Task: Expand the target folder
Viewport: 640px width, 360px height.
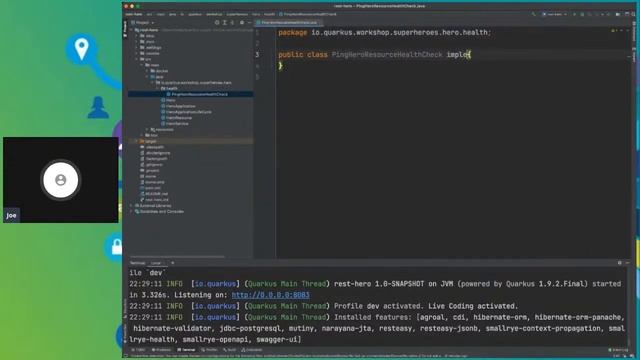Action: point(137,141)
